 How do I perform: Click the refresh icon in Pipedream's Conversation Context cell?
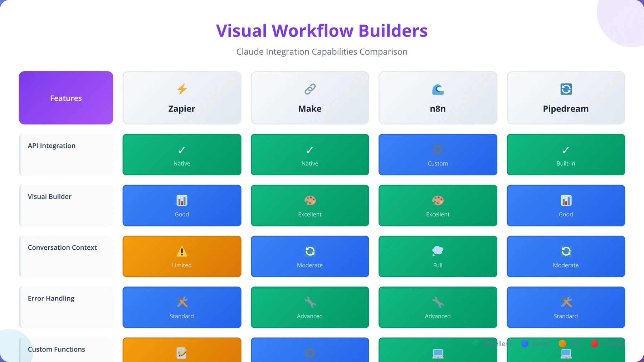click(x=566, y=251)
